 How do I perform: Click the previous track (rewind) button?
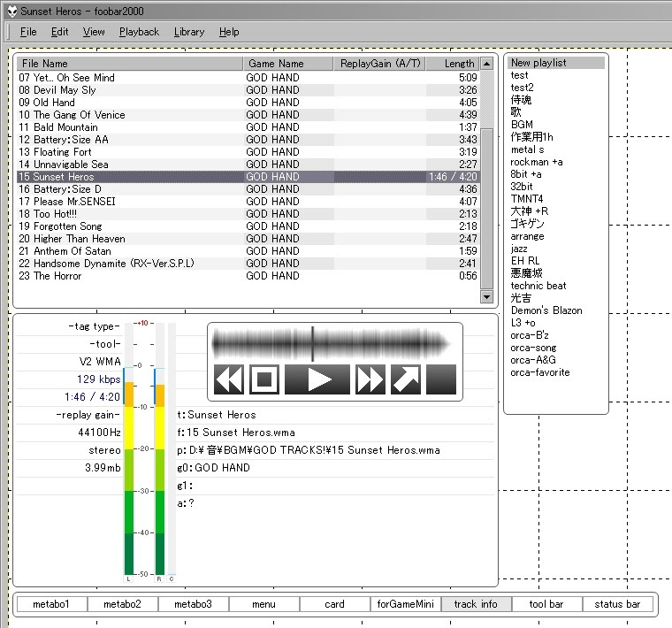(x=229, y=379)
